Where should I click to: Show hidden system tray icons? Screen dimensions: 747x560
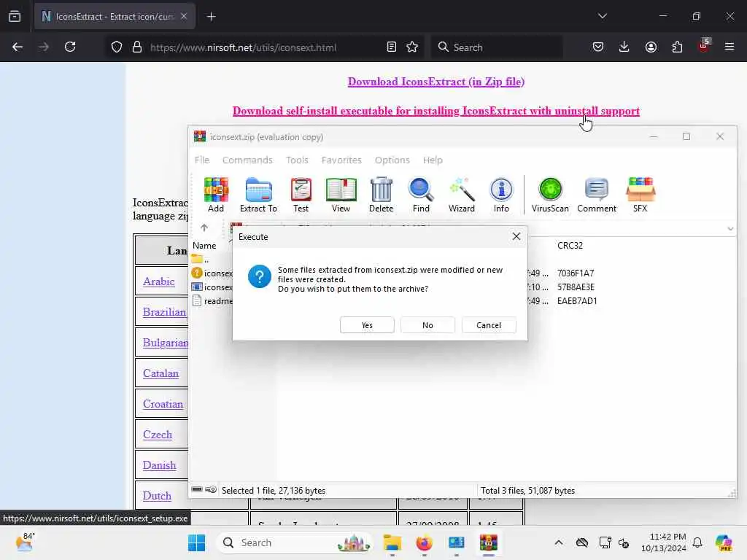[559, 542]
